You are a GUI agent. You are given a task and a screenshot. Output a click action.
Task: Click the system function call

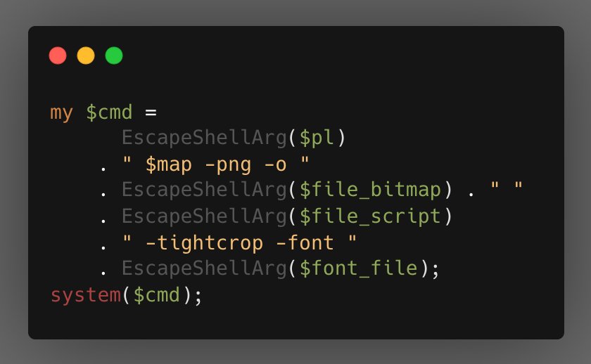[86, 295]
